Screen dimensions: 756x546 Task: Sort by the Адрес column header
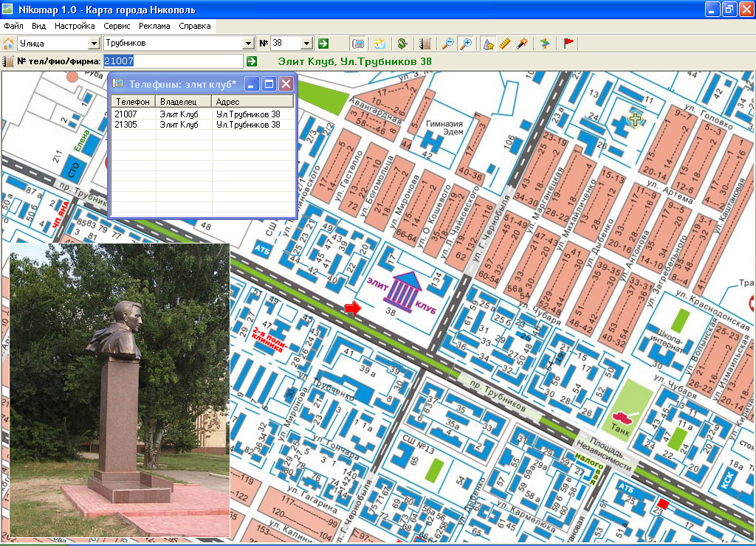pos(252,102)
